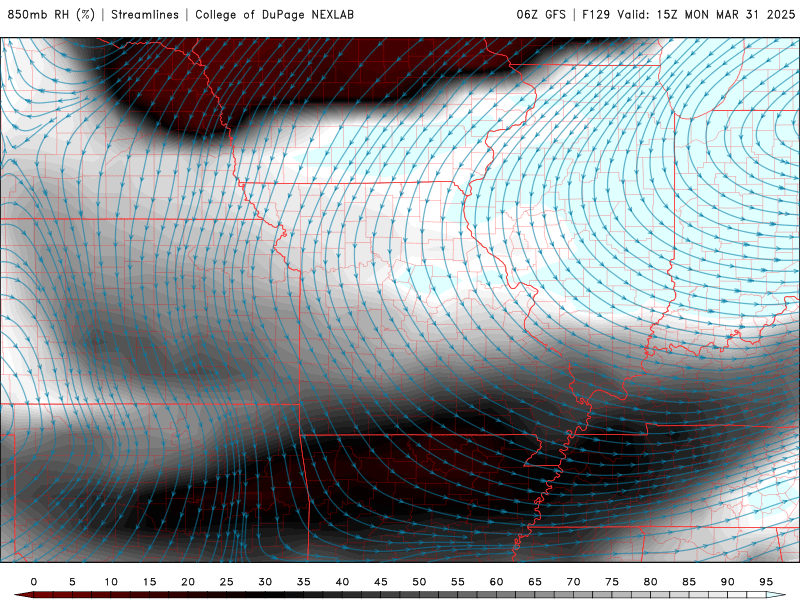This screenshot has width=800, height=600.
Task: Click the "850mb RH (%)" title text
Action: pyautogui.click(x=51, y=14)
